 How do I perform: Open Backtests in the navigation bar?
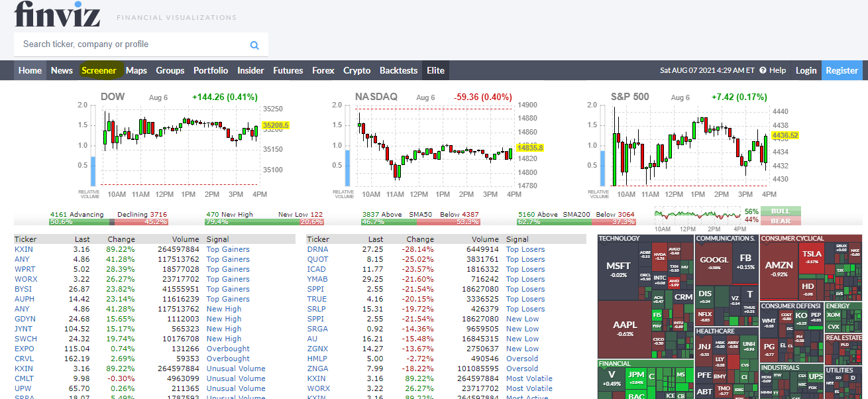(399, 70)
